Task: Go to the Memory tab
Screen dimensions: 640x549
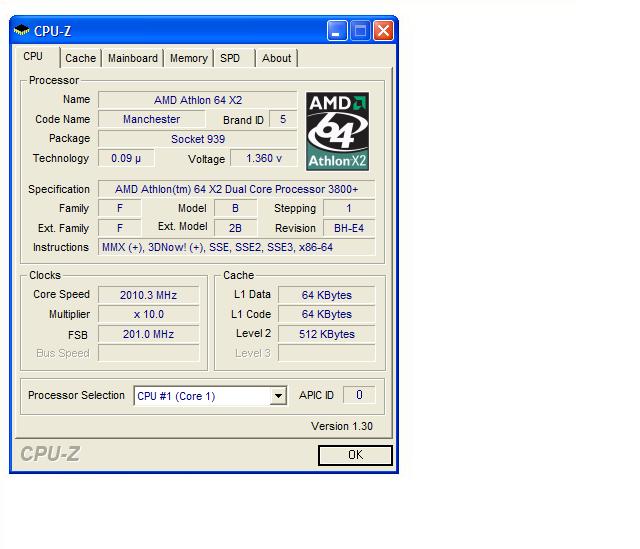Action: tap(189, 58)
